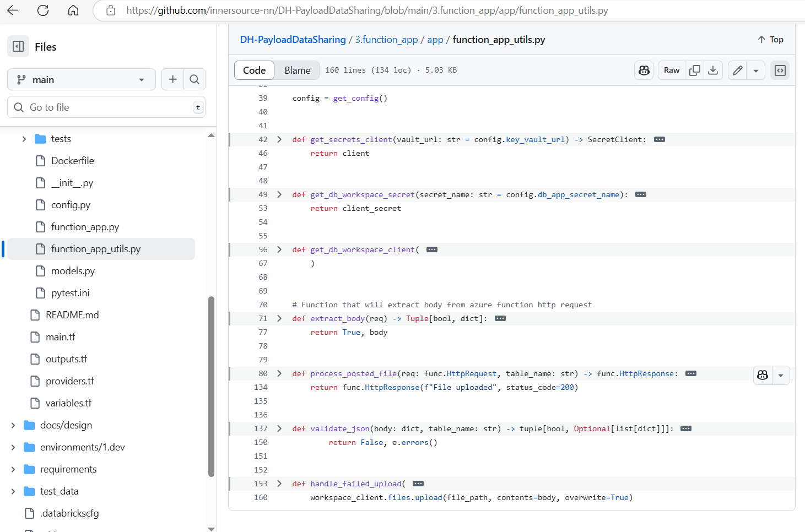Unfold line 56 code chevron
The image size is (805, 532).
click(x=279, y=249)
